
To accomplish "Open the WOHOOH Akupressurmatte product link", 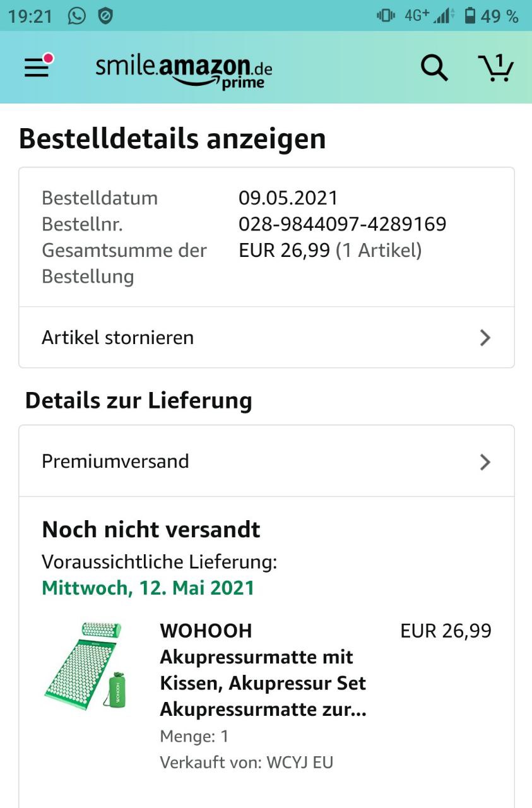I will (263, 670).
